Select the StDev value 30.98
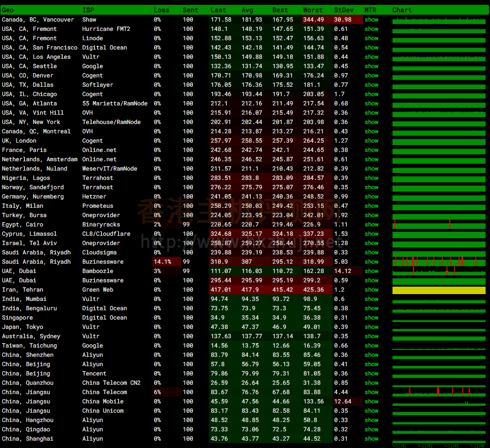The image size is (490, 448). [x=343, y=20]
